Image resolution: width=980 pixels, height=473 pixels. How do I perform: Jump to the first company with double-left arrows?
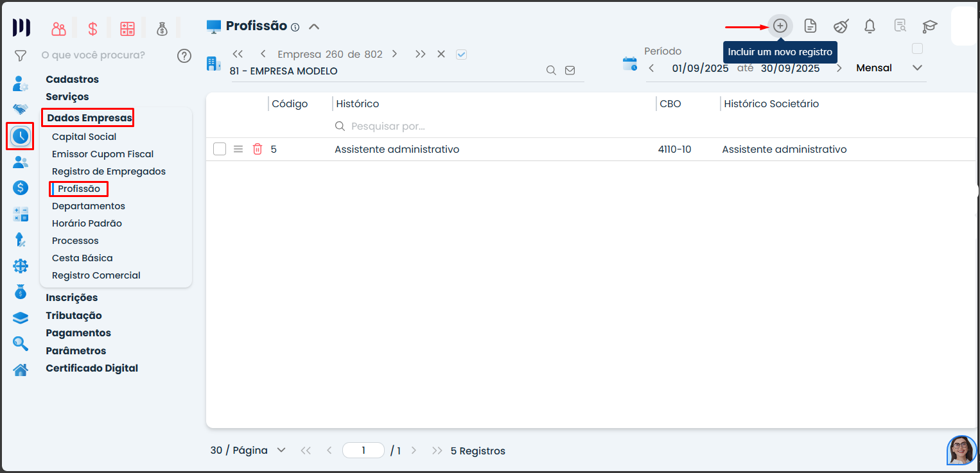click(238, 54)
